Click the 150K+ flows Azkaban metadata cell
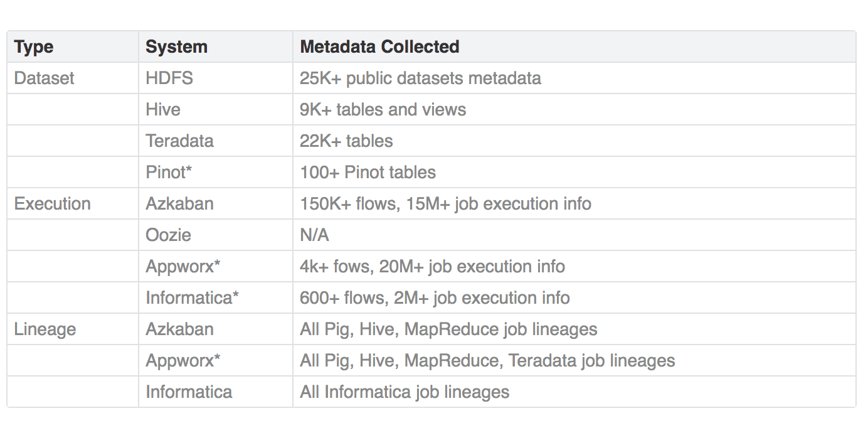 (x=445, y=204)
